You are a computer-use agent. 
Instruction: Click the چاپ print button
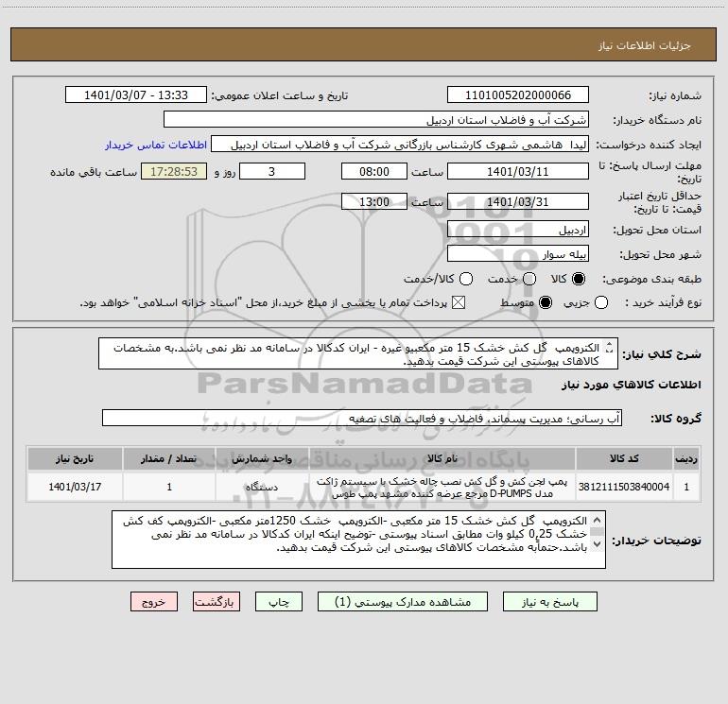coord(279,602)
